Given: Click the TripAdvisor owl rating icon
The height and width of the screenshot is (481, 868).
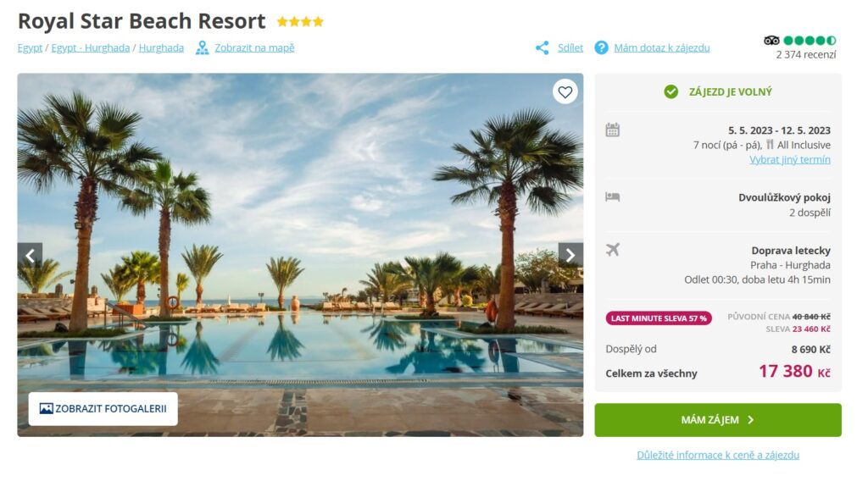Looking at the screenshot, I should tap(771, 41).
